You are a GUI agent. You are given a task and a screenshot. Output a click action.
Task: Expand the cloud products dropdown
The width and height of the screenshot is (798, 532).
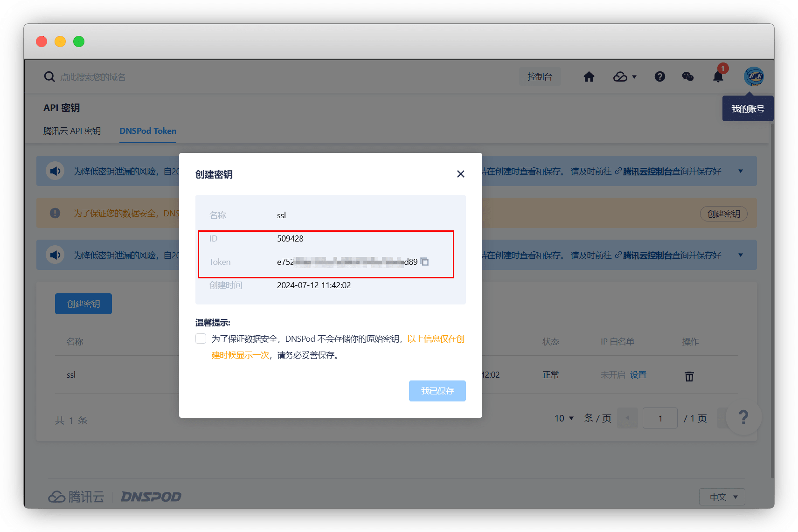click(x=625, y=77)
